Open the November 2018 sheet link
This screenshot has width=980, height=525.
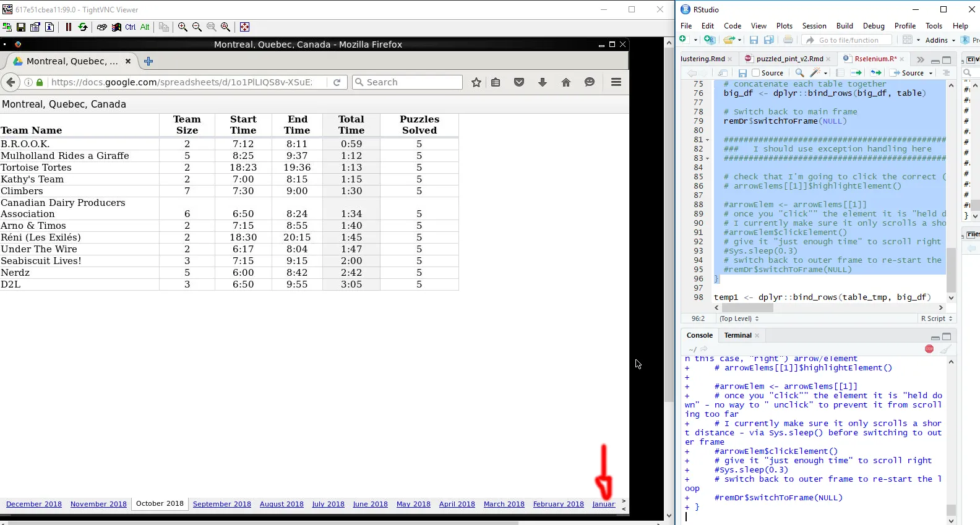click(98, 504)
